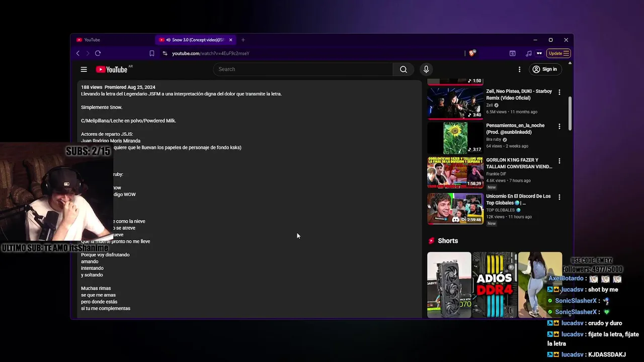Click the 'Muchas rimas' lyric line
Image resolution: width=644 pixels, height=362 pixels.
(96, 289)
